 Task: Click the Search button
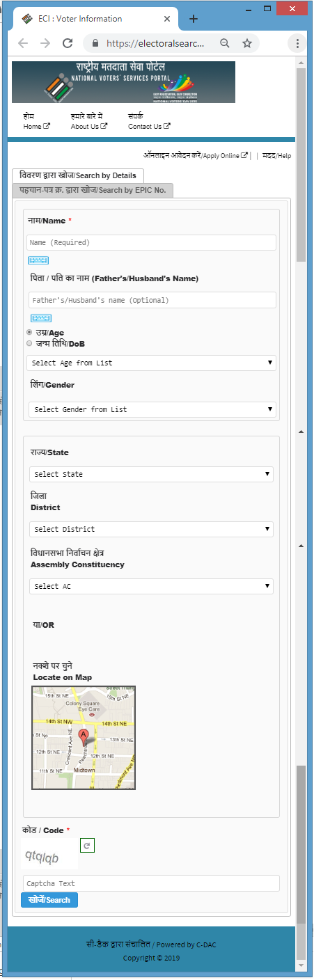(x=49, y=900)
